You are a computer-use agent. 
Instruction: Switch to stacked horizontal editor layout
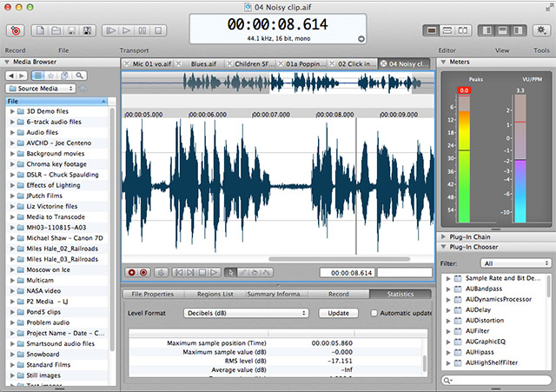[447, 30]
